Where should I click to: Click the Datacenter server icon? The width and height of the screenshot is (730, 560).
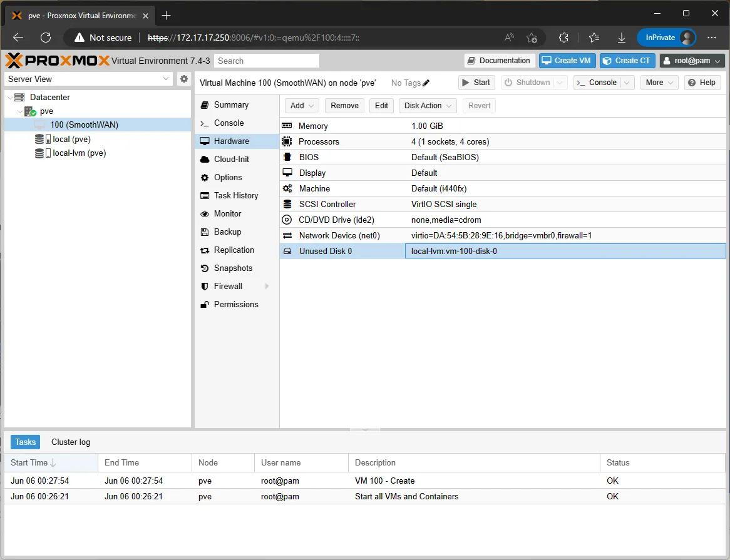pos(19,97)
